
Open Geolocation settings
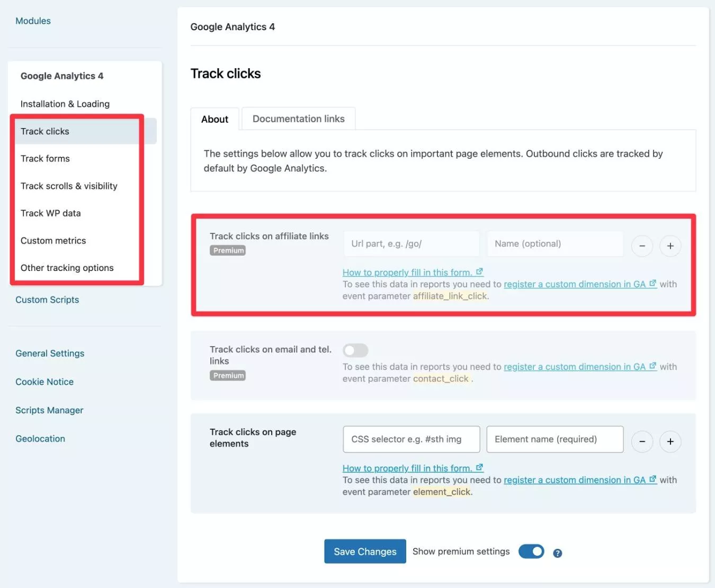(x=40, y=439)
